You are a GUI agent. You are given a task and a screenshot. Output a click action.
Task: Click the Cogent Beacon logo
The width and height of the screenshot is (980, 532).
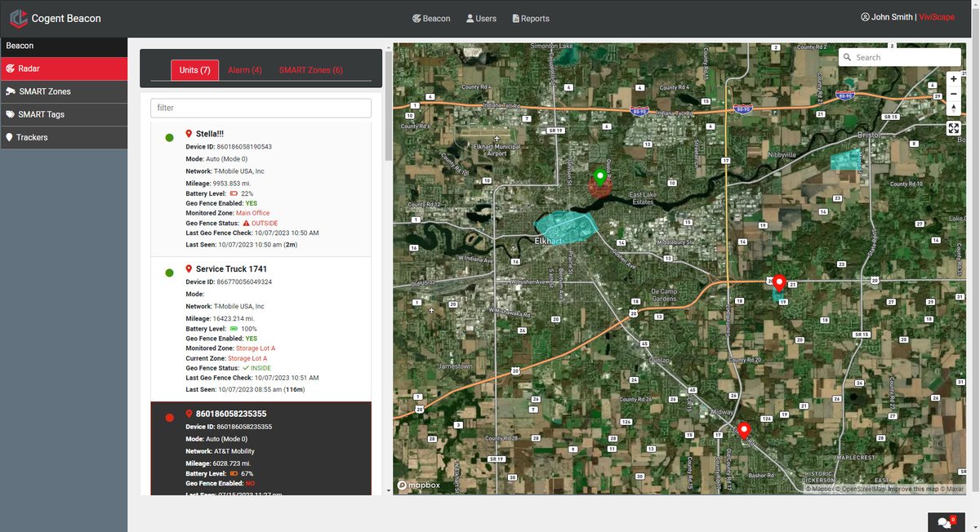point(18,18)
